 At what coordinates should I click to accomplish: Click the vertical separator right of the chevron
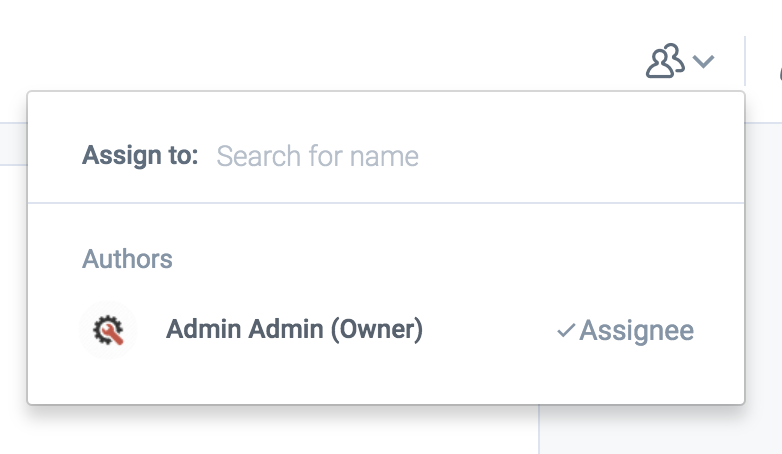tap(745, 61)
